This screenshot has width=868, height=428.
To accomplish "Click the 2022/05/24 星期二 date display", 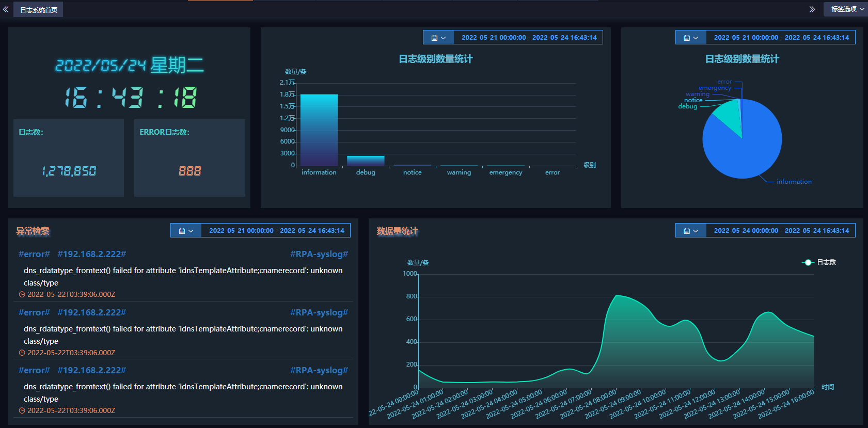I will pyautogui.click(x=129, y=66).
